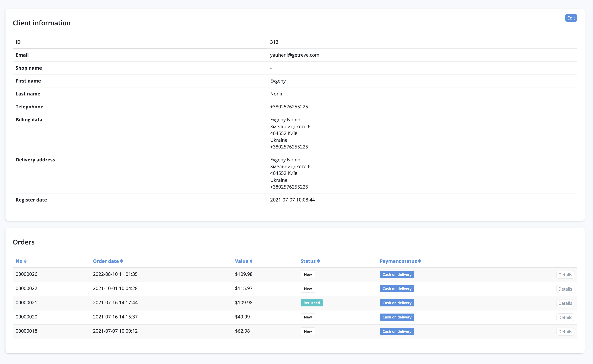Viewport: 593px width, 364px height.
Task: Open Details for order 00000026
Action: point(565,275)
